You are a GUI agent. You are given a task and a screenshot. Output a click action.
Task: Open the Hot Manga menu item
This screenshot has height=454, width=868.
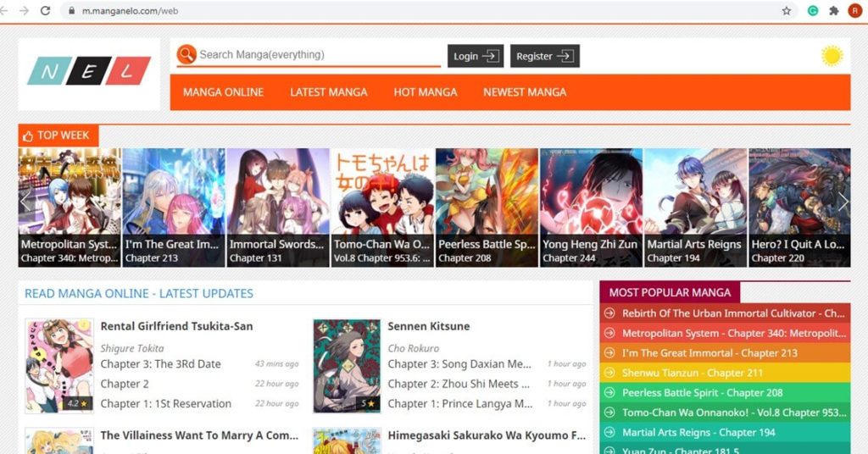(x=425, y=91)
